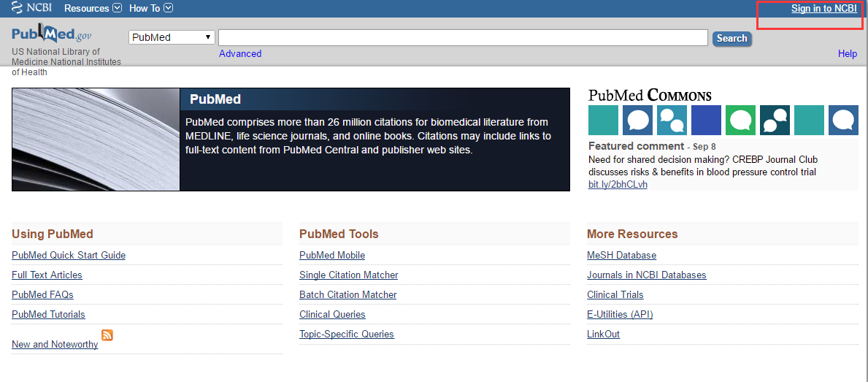Open PubMed Mobile link
Viewport: 868px width, 382px height.
tap(332, 255)
